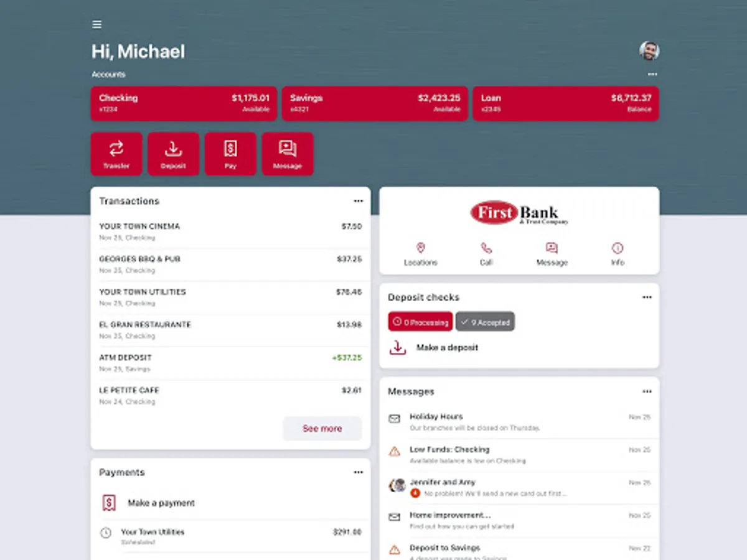The width and height of the screenshot is (747, 560).
Task: Click the See more button
Action: point(322,429)
